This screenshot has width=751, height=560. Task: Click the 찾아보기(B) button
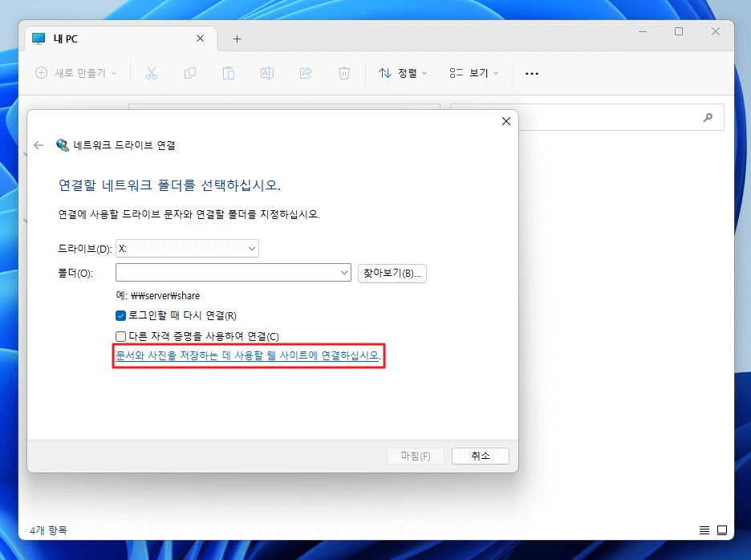click(x=392, y=273)
